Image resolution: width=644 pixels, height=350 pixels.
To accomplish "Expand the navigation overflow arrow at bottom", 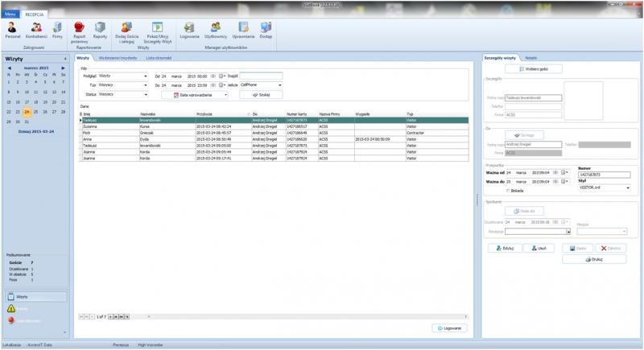I will coord(65,332).
